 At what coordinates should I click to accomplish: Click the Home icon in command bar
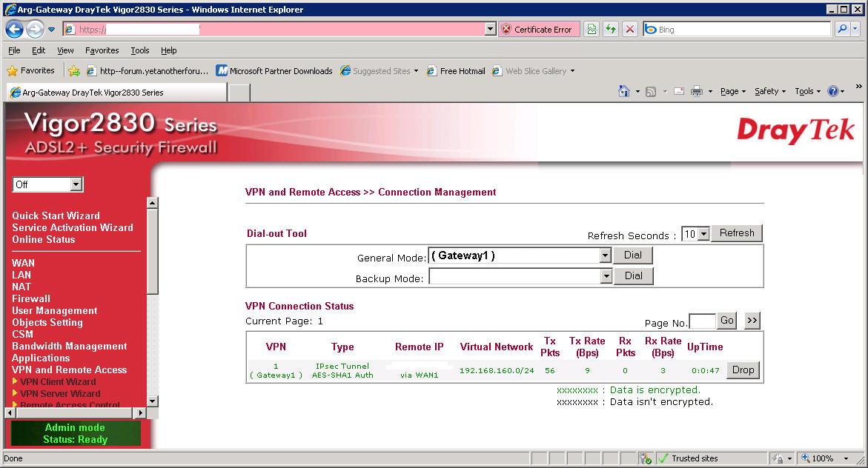tap(624, 91)
